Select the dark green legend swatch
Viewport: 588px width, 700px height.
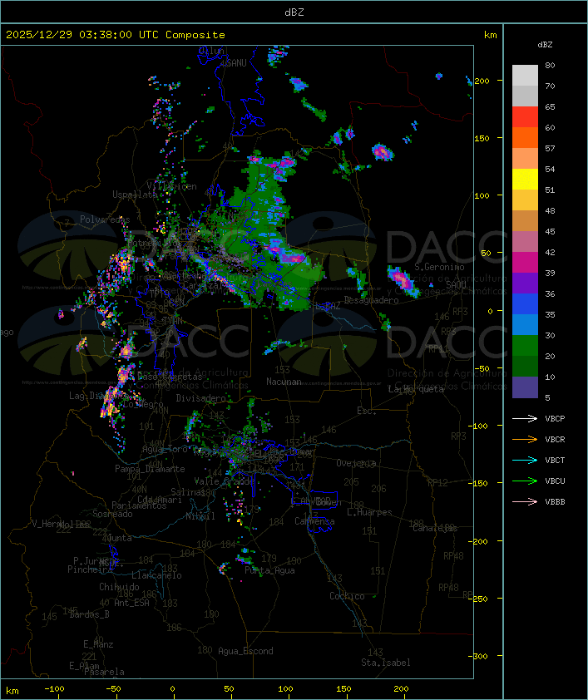click(x=525, y=366)
